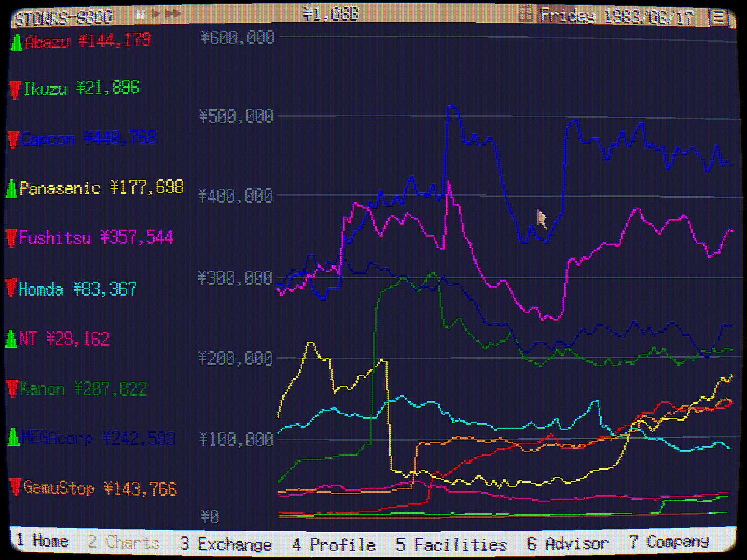Click the green up arrow next to Panasenic
This screenshot has width=747, height=560.
(x=11, y=189)
